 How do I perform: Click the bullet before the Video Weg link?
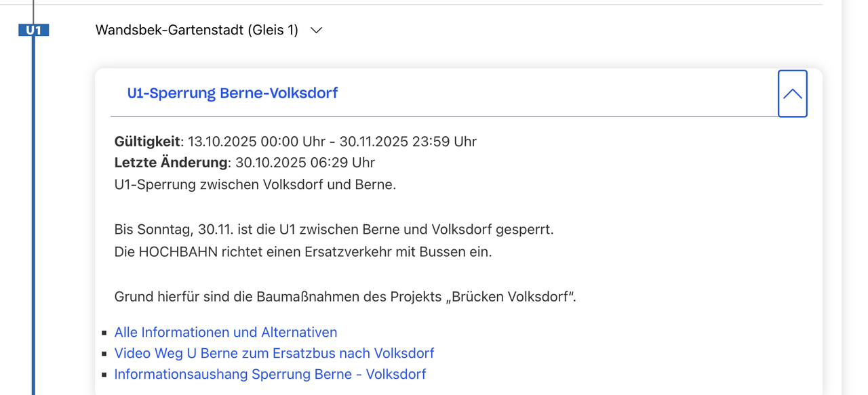(x=104, y=354)
